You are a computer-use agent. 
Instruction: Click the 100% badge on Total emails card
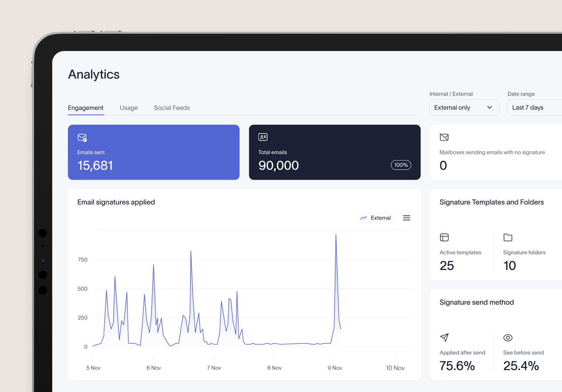(401, 165)
